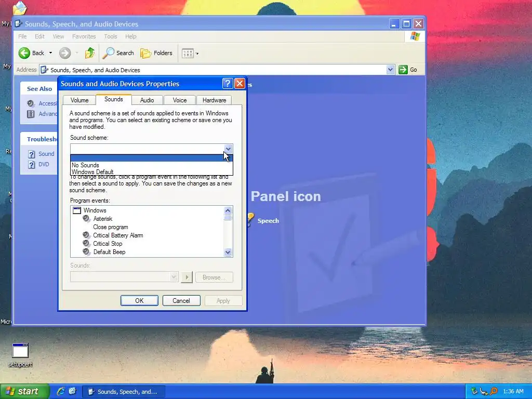Open the Accessibility link under See Also
This screenshot has width=532, height=399.
47,103
